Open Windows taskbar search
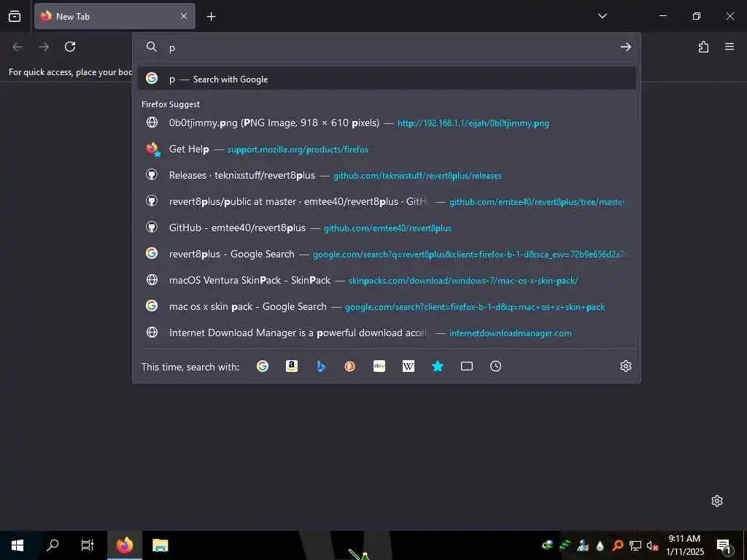 [53, 545]
